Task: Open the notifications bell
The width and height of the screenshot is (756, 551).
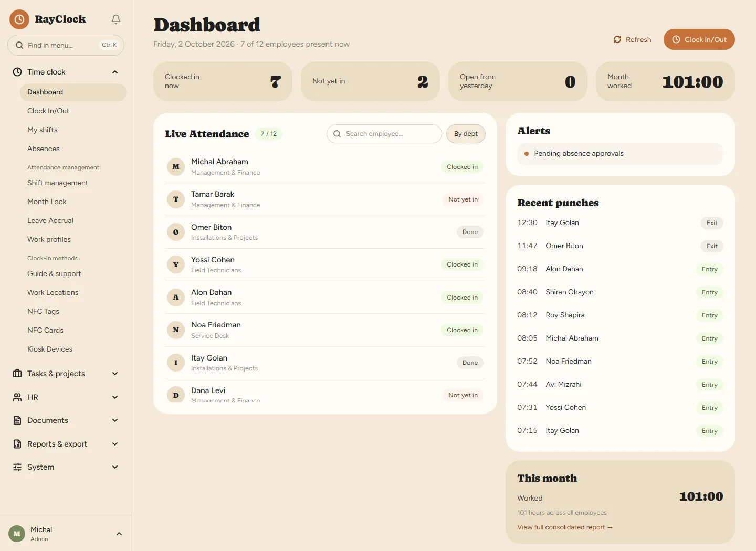Action: coord(116,19)
